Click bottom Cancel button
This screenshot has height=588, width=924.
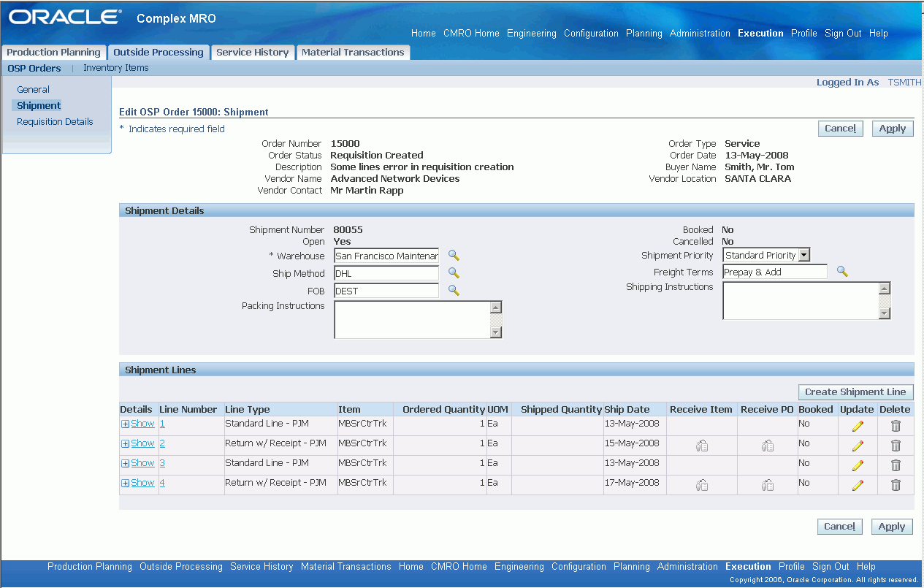click(840, 527)
